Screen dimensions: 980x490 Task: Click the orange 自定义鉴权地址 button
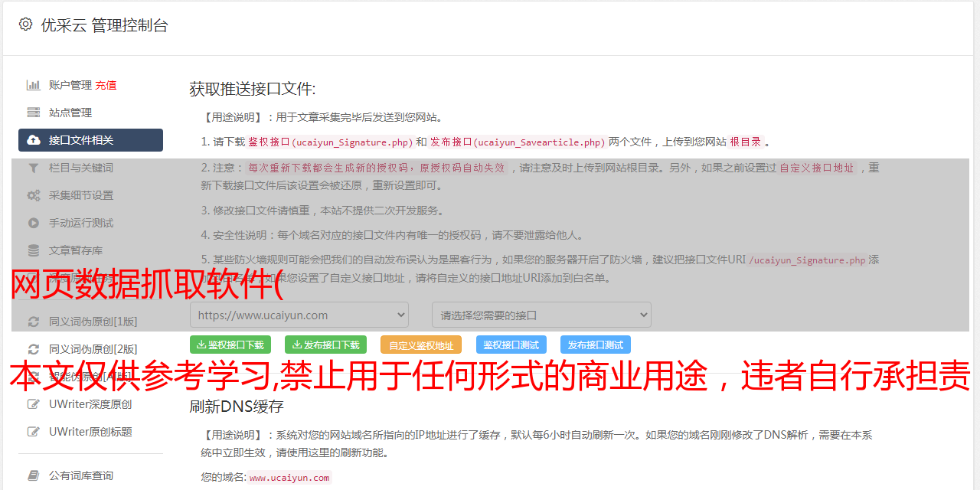[x=420, y=345]
